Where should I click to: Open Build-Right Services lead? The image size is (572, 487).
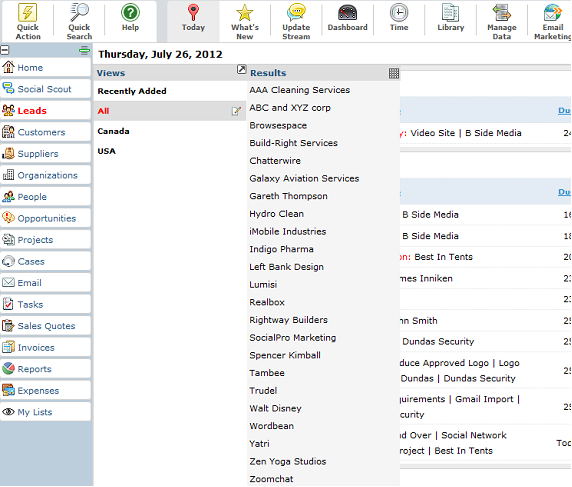point(293,143)
